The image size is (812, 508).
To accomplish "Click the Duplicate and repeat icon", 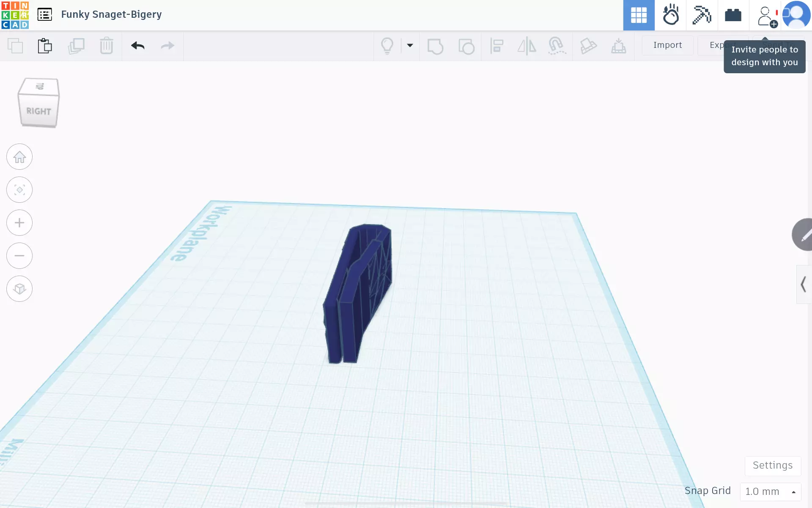I will [76, 46].
